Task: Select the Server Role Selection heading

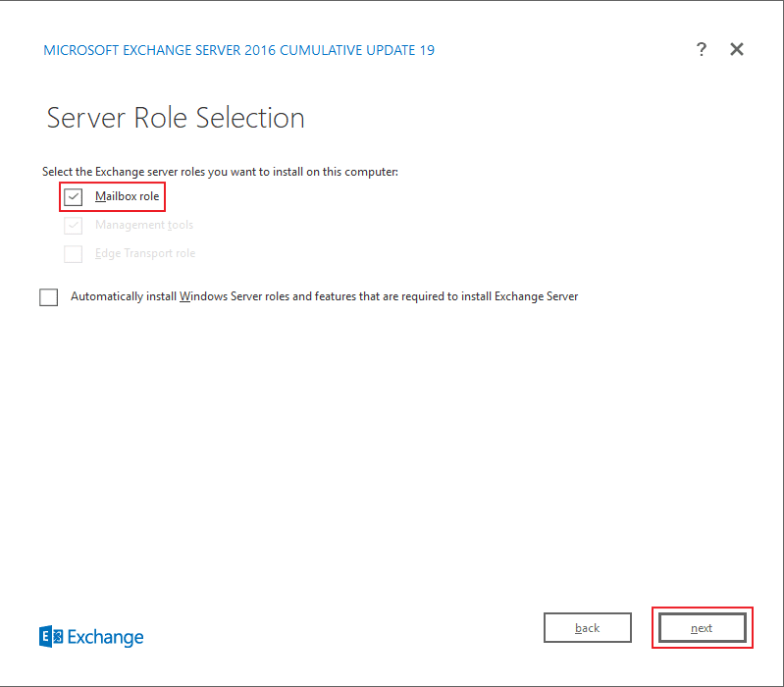Action: pyautogui.click(x=176, y=118)
